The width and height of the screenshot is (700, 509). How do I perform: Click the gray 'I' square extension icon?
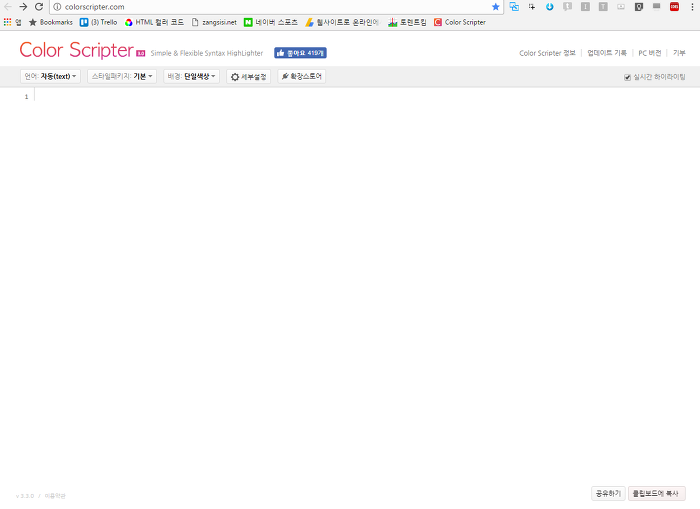pos(585,7)
